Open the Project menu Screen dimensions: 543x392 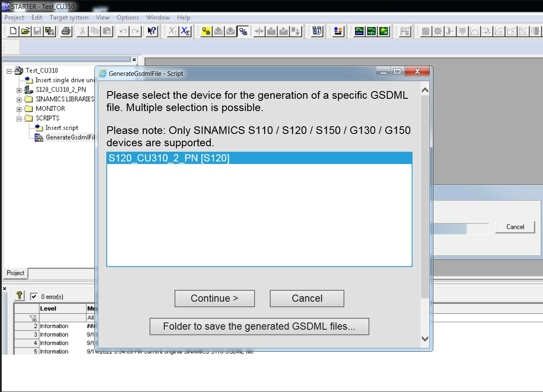[x=14, y=17]
